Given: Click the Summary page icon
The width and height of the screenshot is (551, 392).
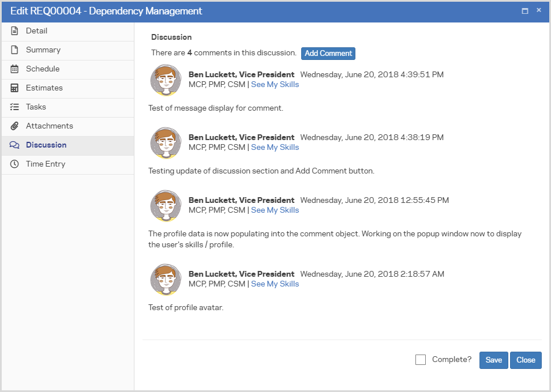Looking at the screenshot, I should [x=14, y=50].
